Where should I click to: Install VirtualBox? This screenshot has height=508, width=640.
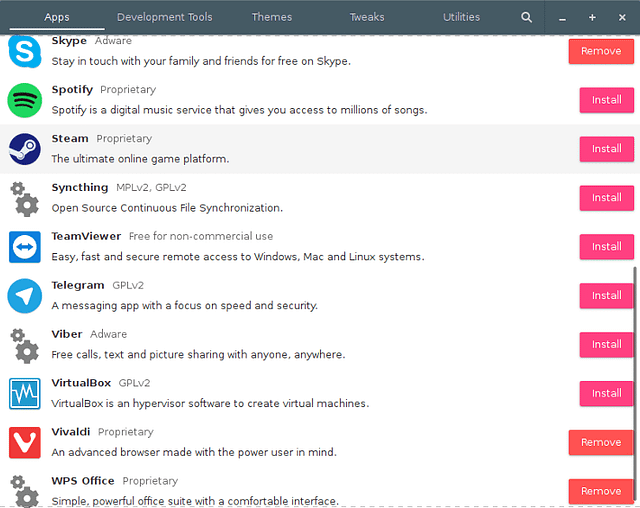point(606,393)
